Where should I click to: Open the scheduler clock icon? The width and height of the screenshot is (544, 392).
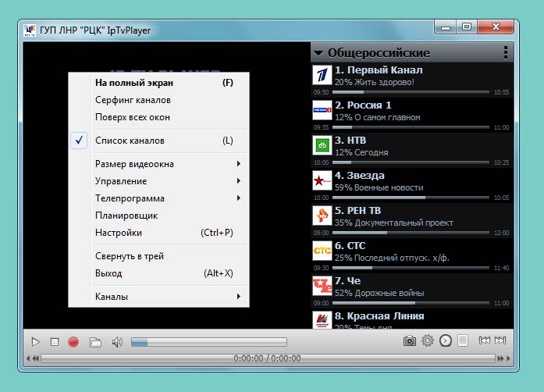pos(446,340)
